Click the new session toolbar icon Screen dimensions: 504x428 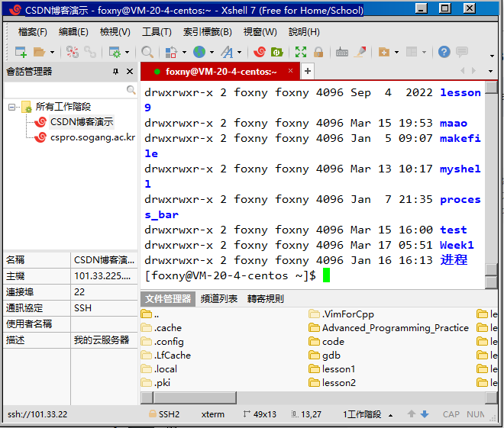(x=21, y=52)
